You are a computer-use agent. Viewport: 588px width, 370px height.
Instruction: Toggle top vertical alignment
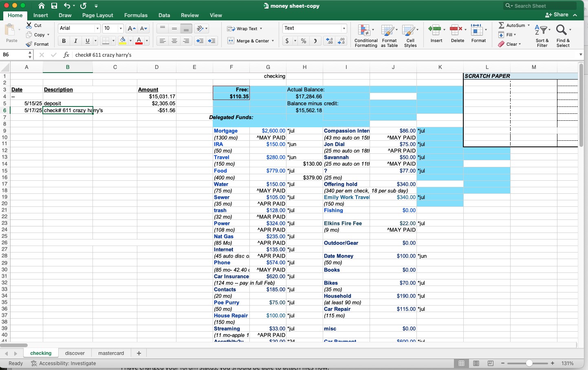[x=162, y=29]
